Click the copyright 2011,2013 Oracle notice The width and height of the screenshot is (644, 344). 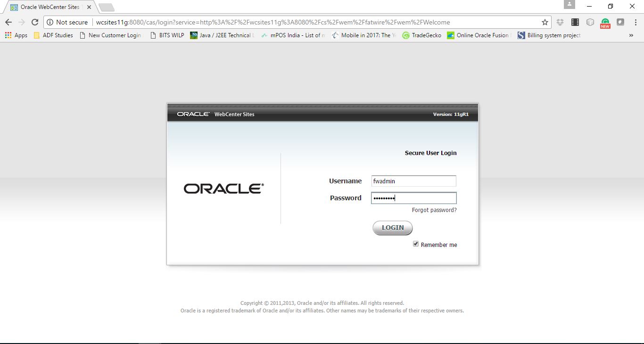[x=322, y=303]
